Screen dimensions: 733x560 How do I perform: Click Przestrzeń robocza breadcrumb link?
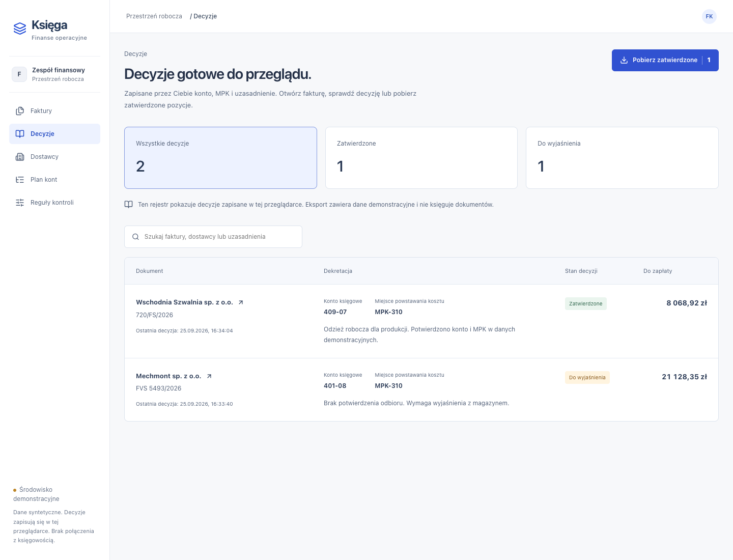[154, 16]
